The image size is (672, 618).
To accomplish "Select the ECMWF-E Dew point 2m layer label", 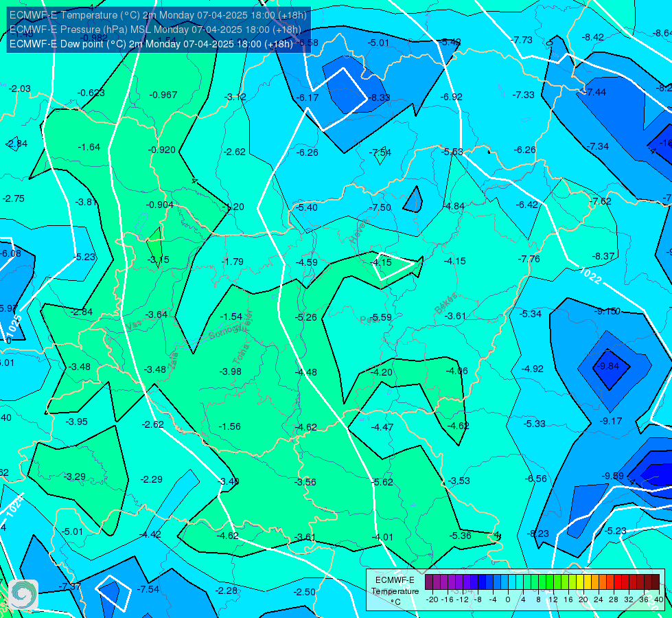I will point(151,44).
